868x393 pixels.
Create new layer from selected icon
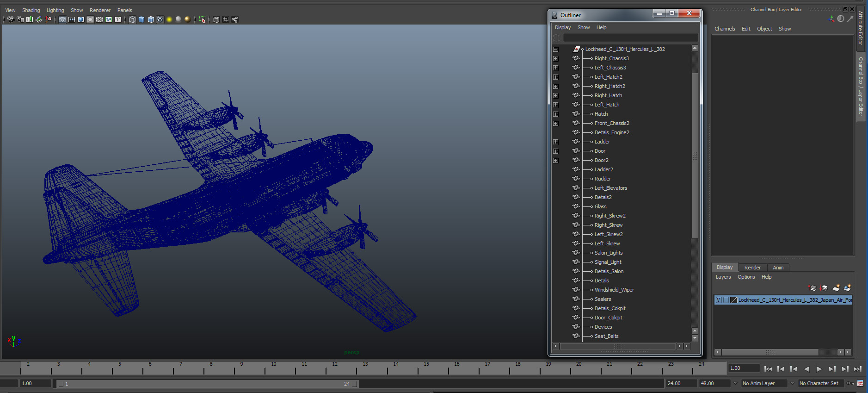847,288
